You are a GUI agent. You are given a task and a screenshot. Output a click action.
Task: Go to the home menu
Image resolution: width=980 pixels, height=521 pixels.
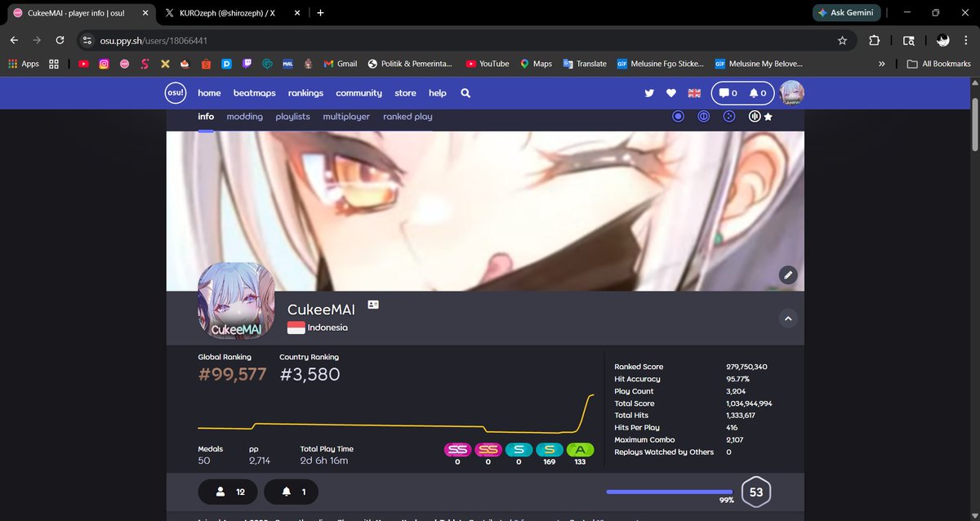(x=209, y=93)
